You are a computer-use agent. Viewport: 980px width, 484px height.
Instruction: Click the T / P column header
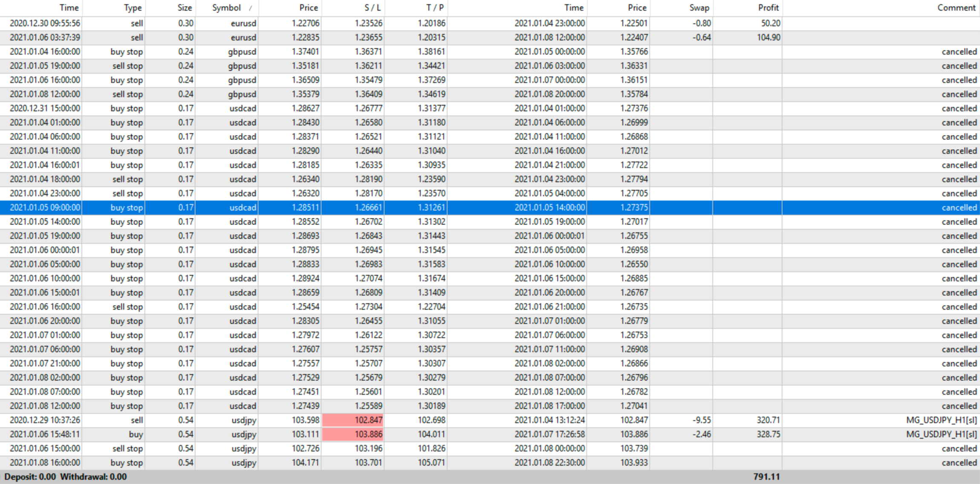[435, 8]
